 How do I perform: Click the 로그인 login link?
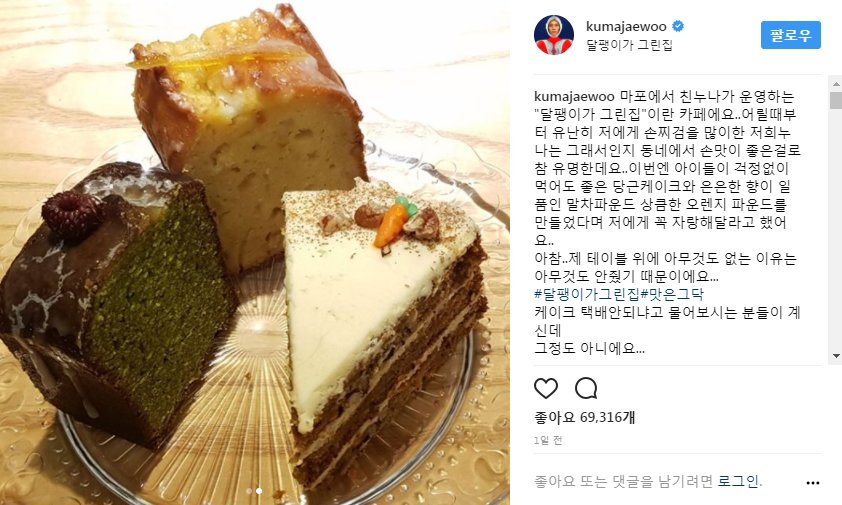[738, 481]
